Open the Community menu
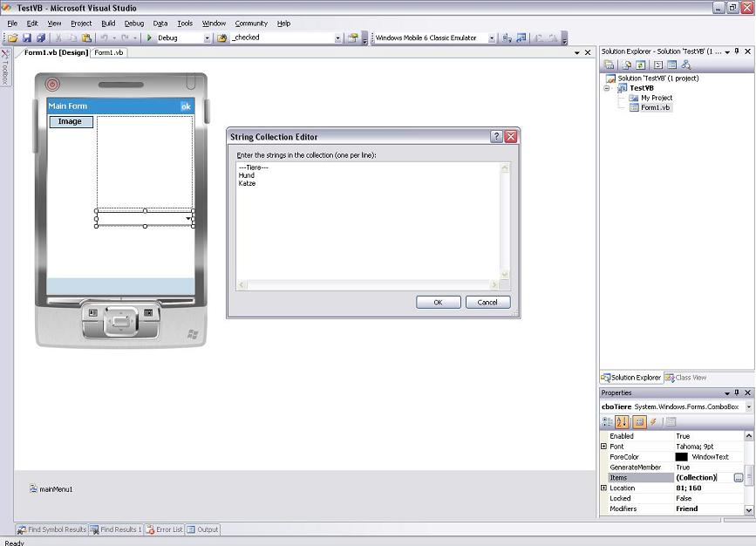The width and height of the screenshot is (756, 546). [x=251, y=24]
